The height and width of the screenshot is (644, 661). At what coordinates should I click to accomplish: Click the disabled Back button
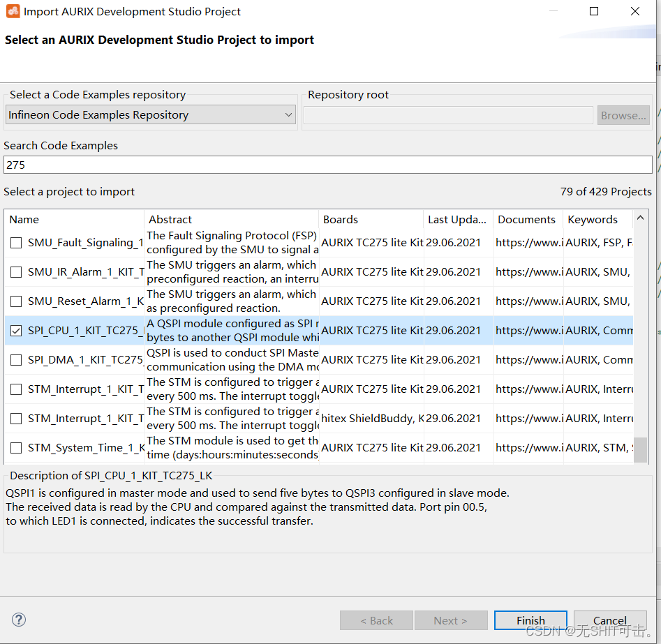pyautogui.click(x=376, y=620)
